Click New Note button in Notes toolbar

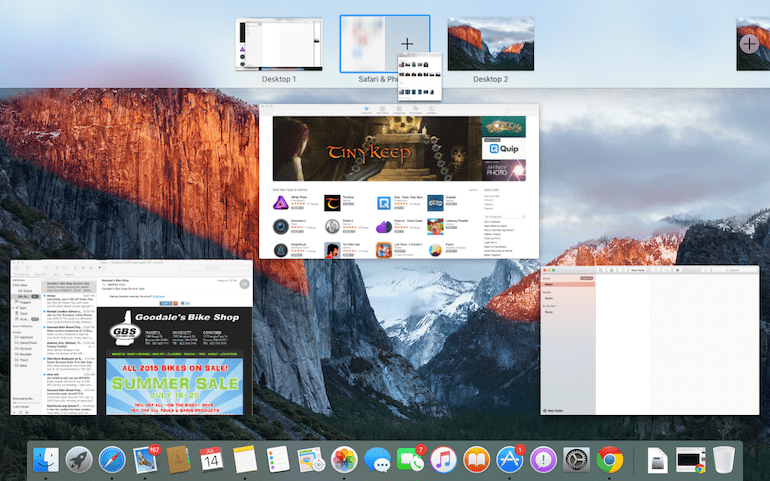click(x=638, y=270)
